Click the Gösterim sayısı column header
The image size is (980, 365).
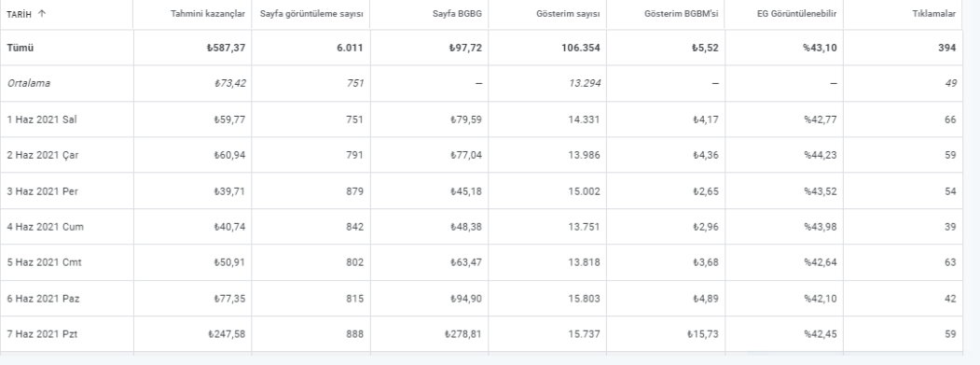[568, 14]
